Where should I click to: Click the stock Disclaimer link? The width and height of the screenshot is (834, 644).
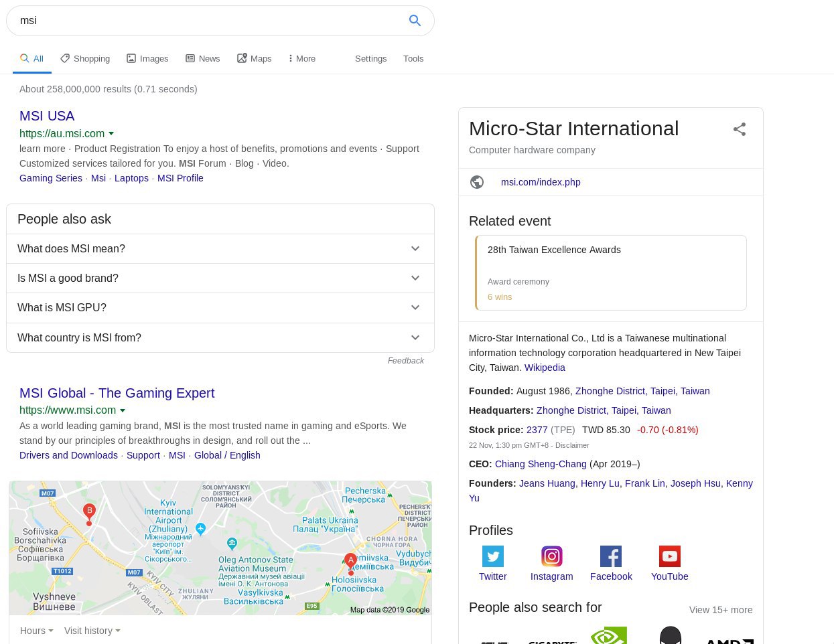tap(572, 445)
